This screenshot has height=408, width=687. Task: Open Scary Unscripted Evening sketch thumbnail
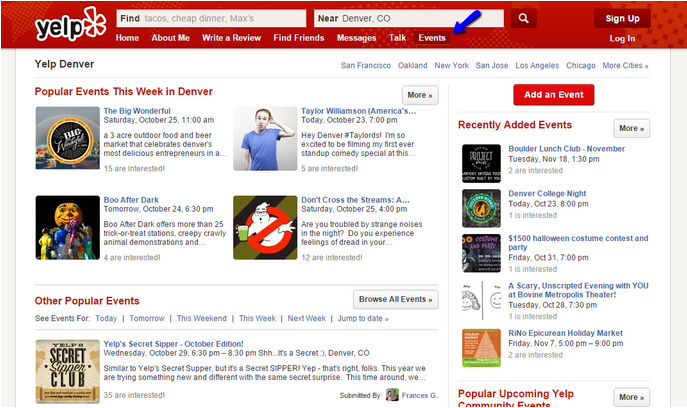(481, 301)
